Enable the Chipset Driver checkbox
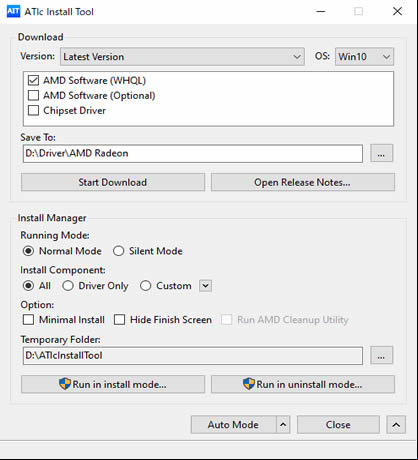The height and width of the screenshot is (460, 418). click(x=33, y=111)
